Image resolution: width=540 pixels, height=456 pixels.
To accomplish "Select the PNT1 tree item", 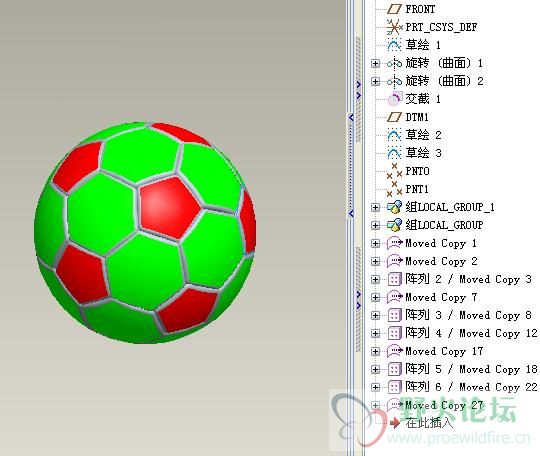I will pyautogui.click(x=417, y=189).
